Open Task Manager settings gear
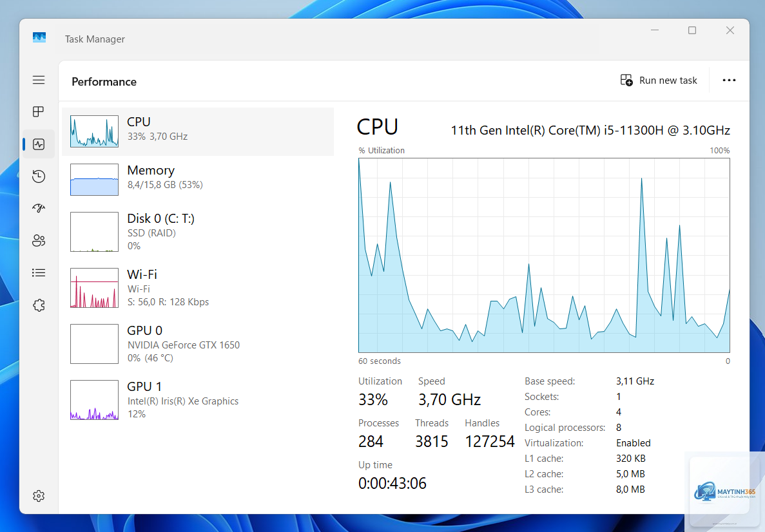This screenshot has height=532, width=765. (39, 496)
